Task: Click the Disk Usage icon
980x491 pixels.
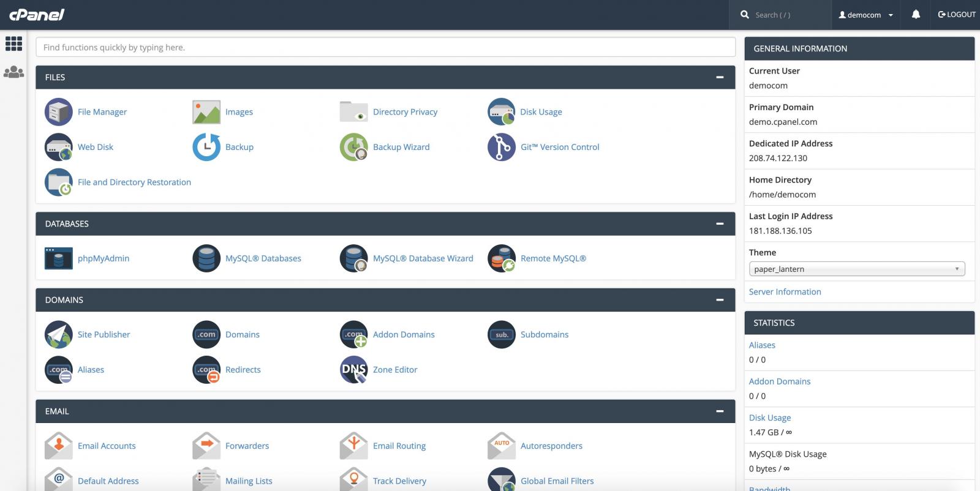Action: pyautogui.click(x=502, y=112)
